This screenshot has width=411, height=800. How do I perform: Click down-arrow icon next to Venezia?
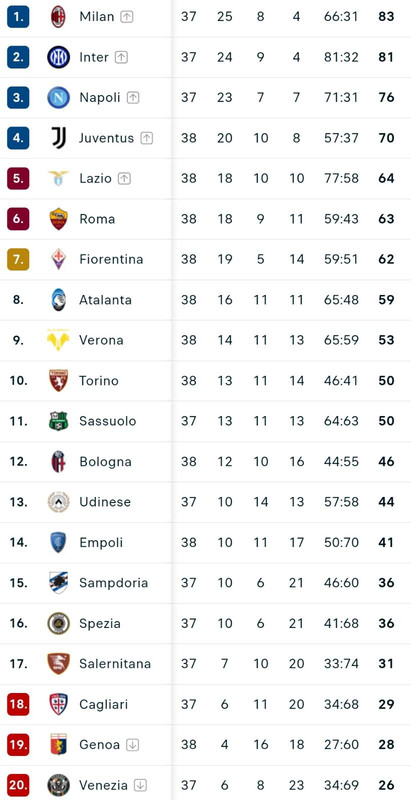140,785
